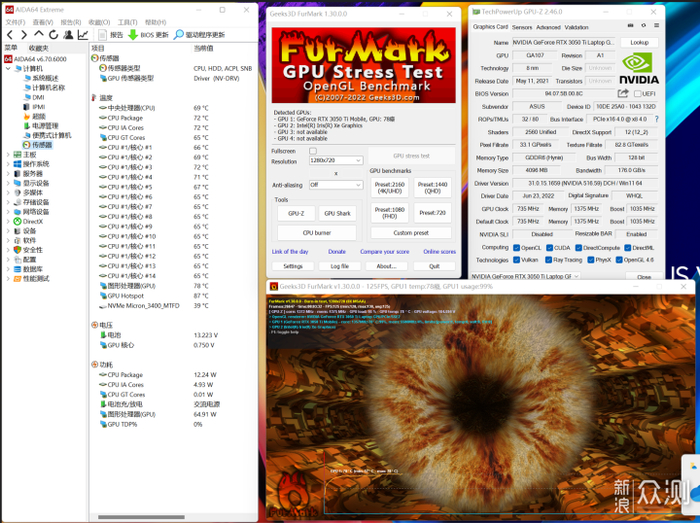Open the 文件(F) menu
The width and height of the screenshot is (700, 523).
click(x=15, y=22)
